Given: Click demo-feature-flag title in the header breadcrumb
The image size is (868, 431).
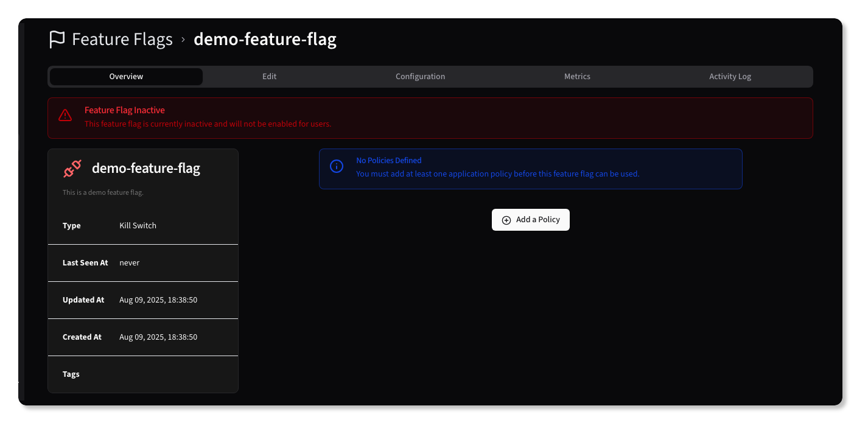Looking at the screenshot, I should pyautogui.click(x=265, y=40).
